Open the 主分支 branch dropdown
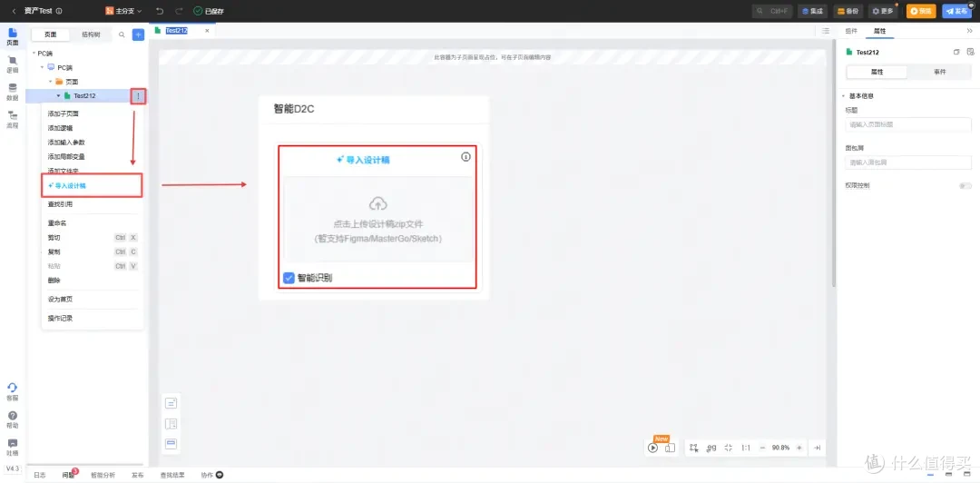 point(123,11)
